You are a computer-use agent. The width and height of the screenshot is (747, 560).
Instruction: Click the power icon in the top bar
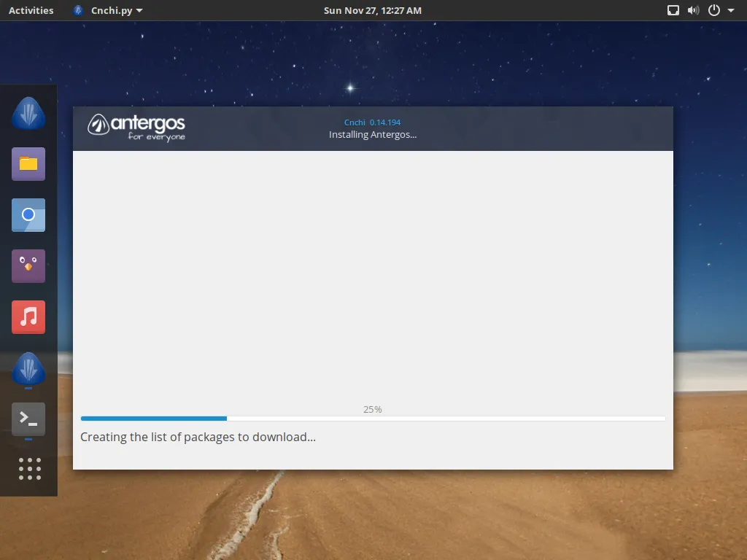[713, 10]
